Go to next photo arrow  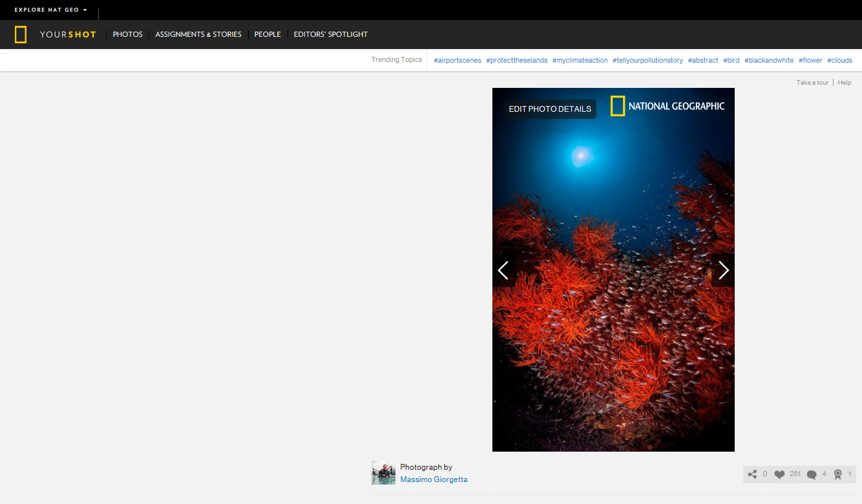(x=723, y=270)
